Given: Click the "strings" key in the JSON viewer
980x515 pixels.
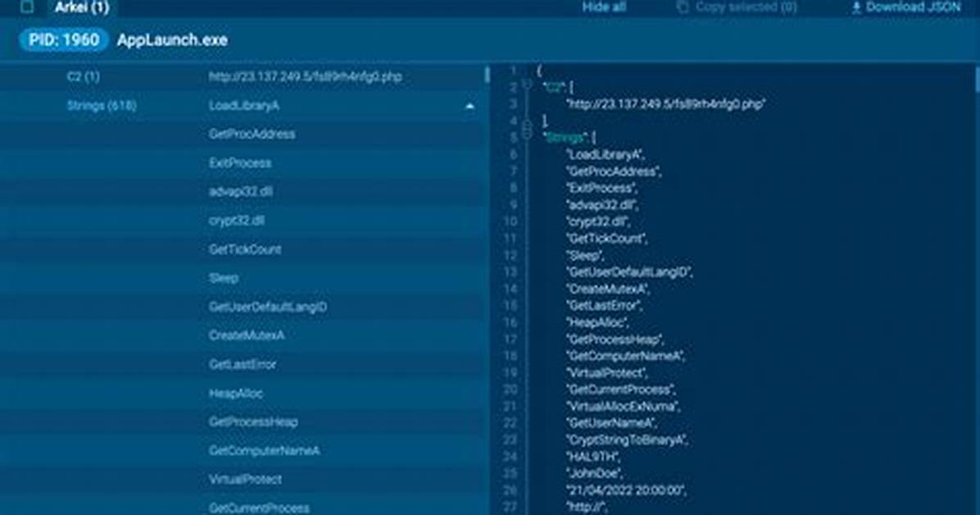Looking at the screenshot, I should [x=565, y=138].
